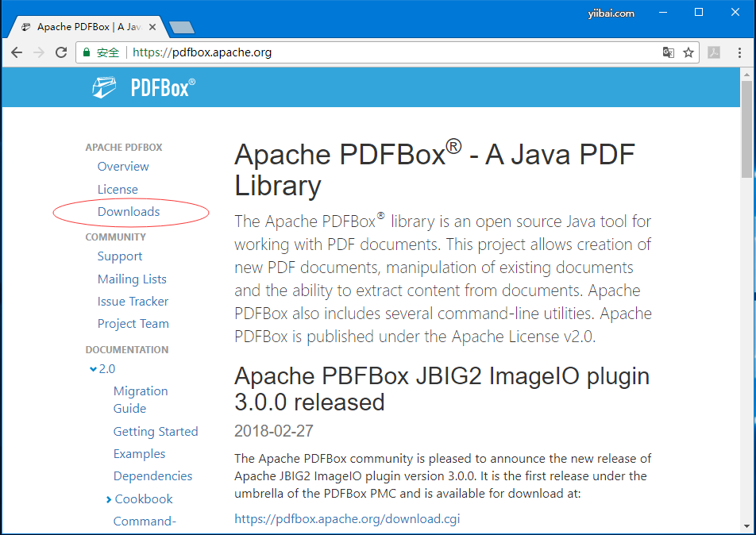Click the PDF extension icon in toolbar
This screenshot has height=535, width=756.
coord(714,52)
